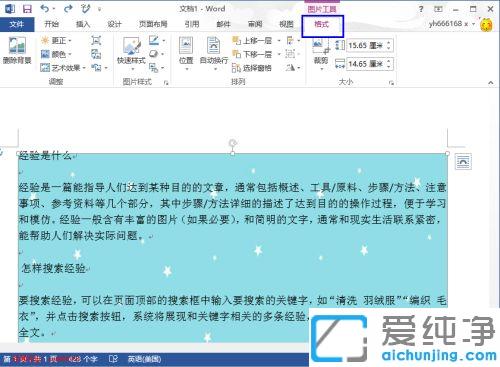
Task: Undo the last action
Action: click(x=44, y=9)
